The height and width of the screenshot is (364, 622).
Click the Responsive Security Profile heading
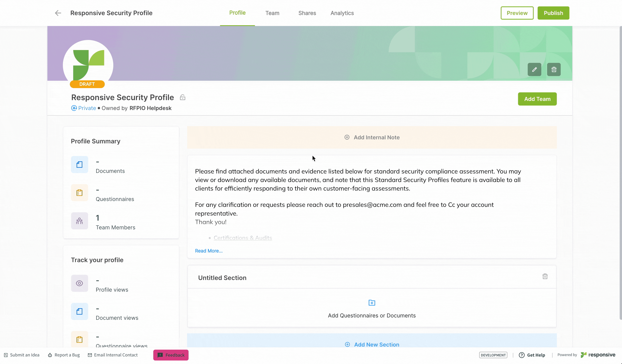[x=122, y=97]
